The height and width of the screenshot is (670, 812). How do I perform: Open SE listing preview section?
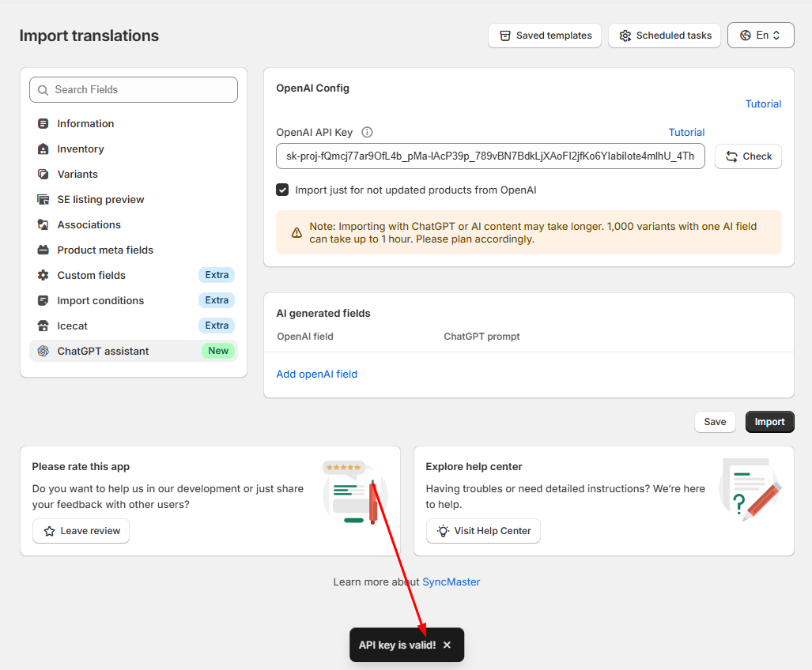134,200
